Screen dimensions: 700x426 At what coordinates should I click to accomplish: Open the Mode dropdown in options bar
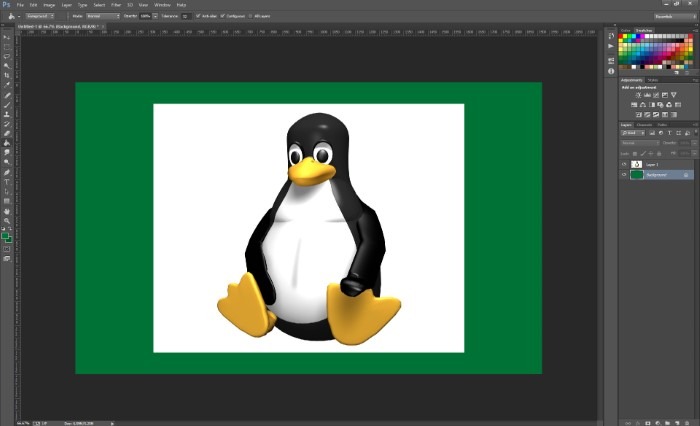(103, 16)
